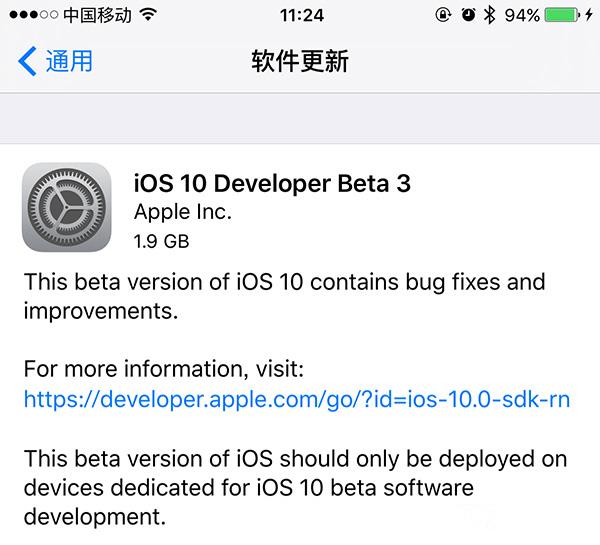Tap the 11:24 clock in status bar
The height and width of the screenshot is (545, 600).
[x=299, y=16]
